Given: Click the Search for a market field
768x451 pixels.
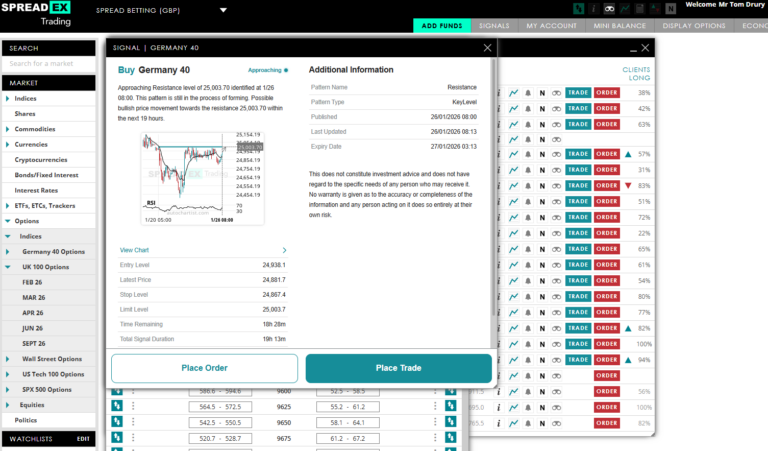Looking at the screenshot, I should click(49, 64).
